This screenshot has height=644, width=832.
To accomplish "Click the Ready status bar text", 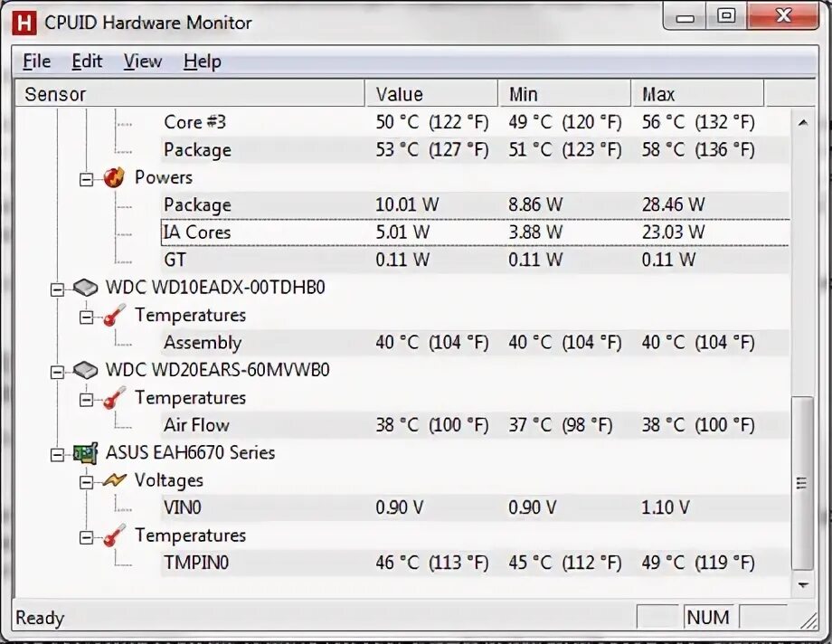I will 40,618.
